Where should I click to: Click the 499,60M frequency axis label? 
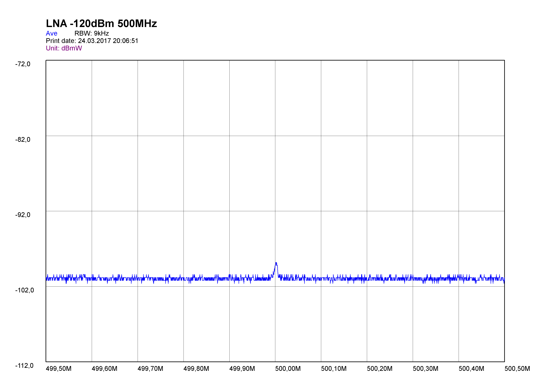point(104,369)
